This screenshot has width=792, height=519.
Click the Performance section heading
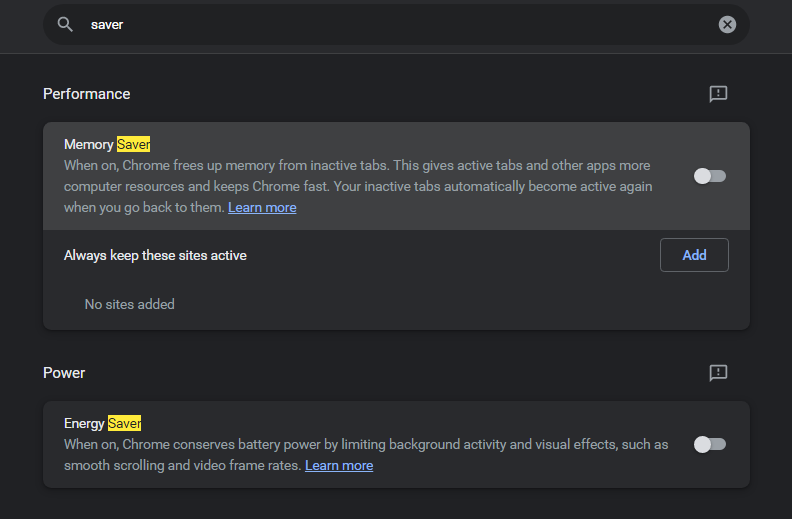(86, 94)
